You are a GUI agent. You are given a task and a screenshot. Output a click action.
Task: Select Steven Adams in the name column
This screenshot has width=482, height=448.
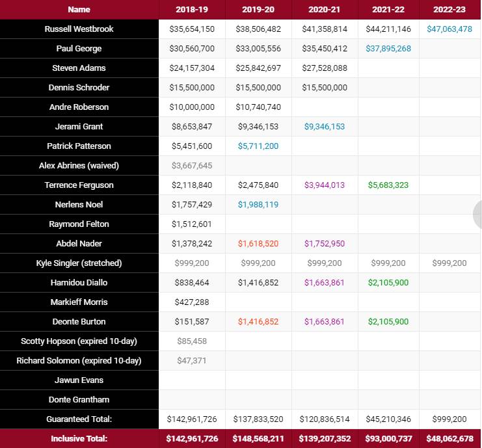(x=79, y=68)
